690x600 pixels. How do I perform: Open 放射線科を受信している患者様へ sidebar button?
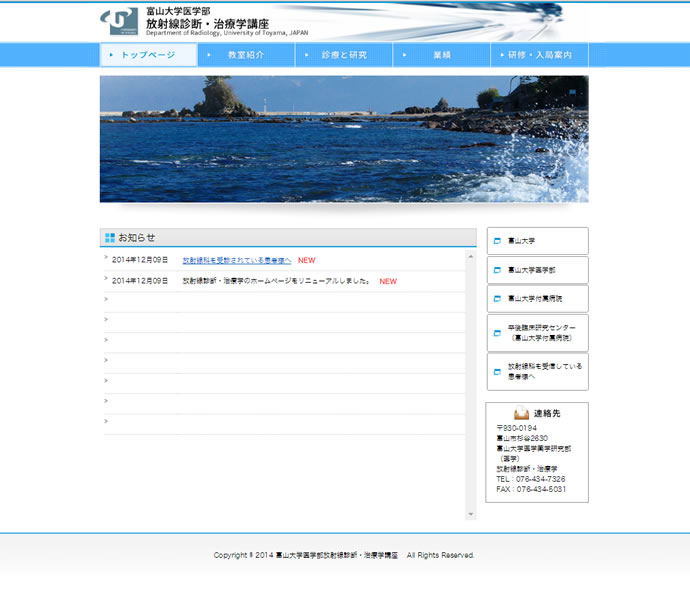[538, 372]
